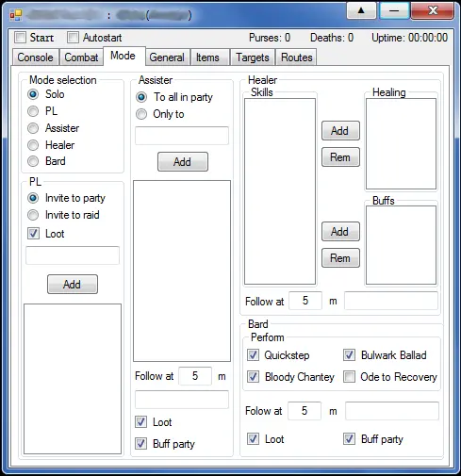
Task: Choose the Bard mode option
Action: click(x=33, y=161)
